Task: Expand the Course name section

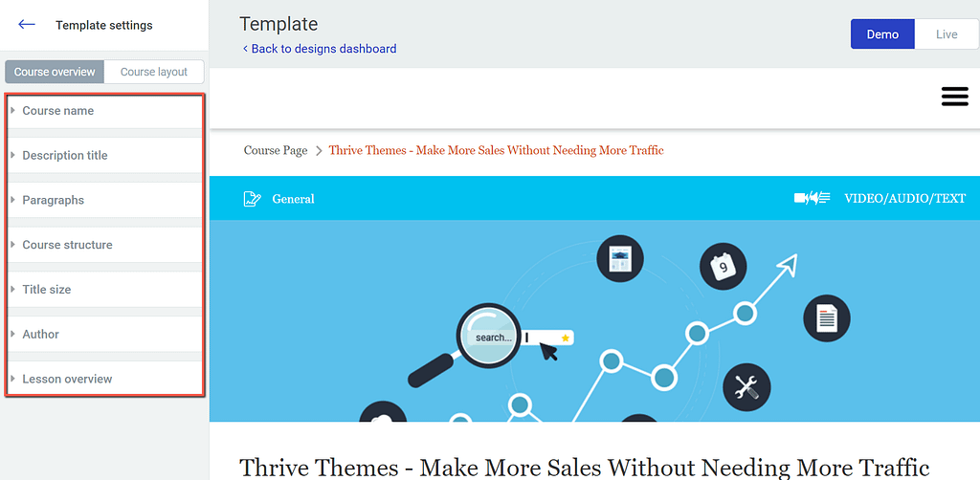Action: tap(58, 111)
